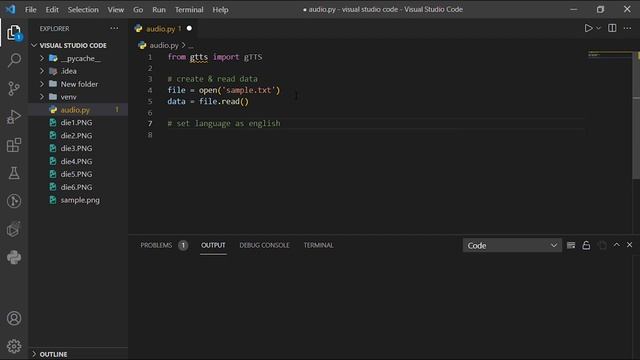Open the Go menu
Screen dimensions: 640x360
click(x=138, y=9)
